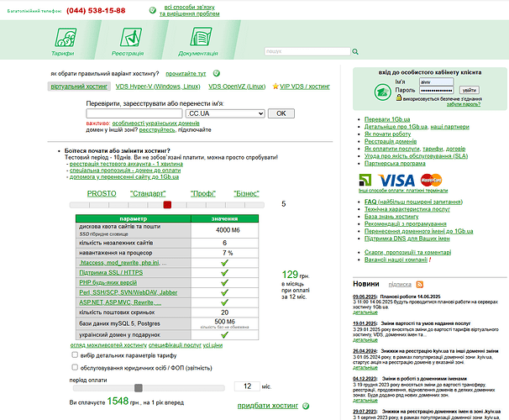Subscribe via the orange RSS icon

[419, 284]
